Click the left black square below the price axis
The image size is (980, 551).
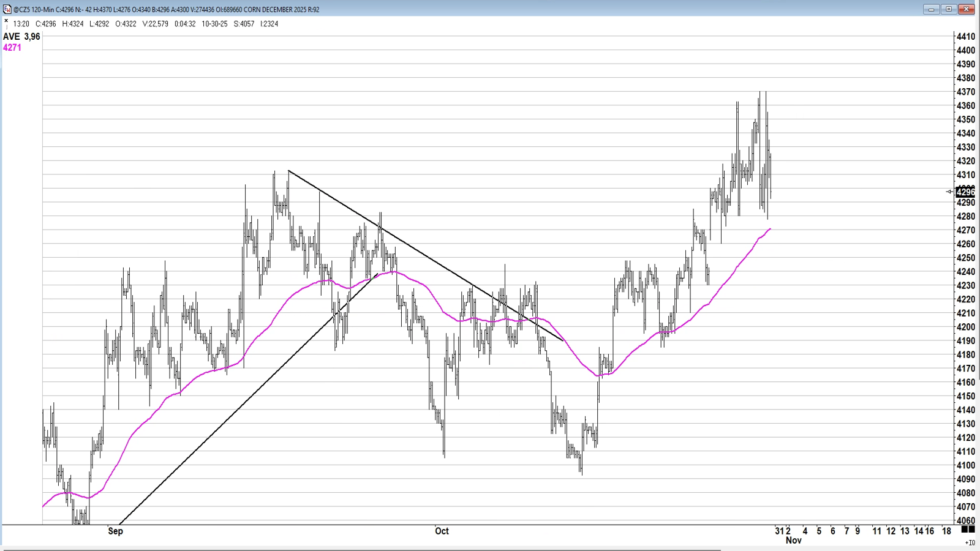(x=964, y=529)
